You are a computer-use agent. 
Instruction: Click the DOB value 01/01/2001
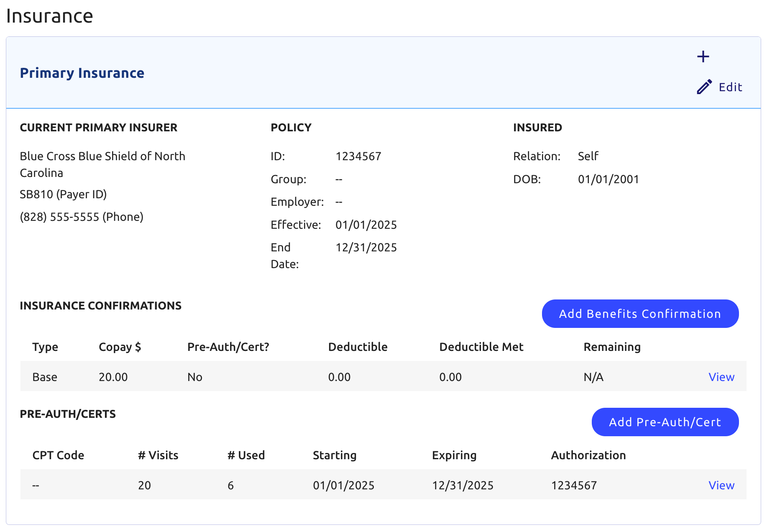click(x=608, y=179)
